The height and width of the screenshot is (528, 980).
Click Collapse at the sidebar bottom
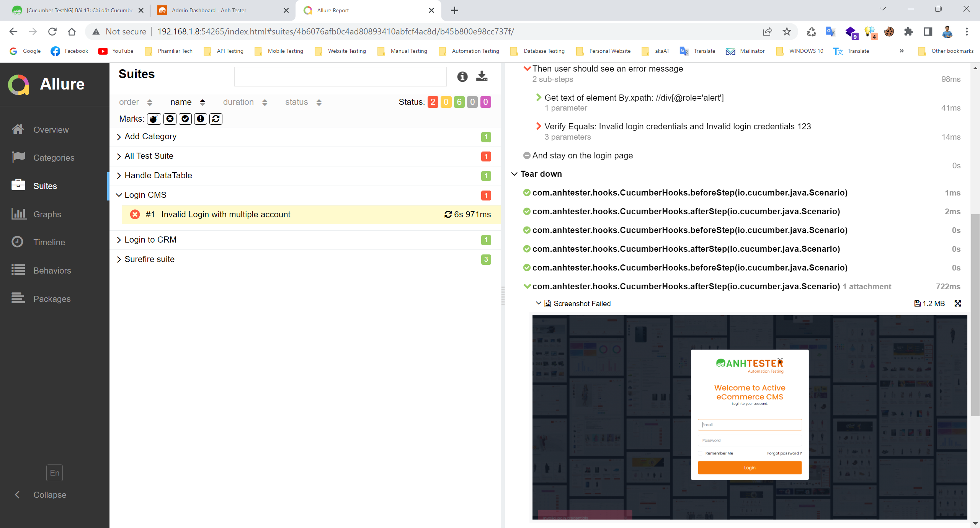49,495
